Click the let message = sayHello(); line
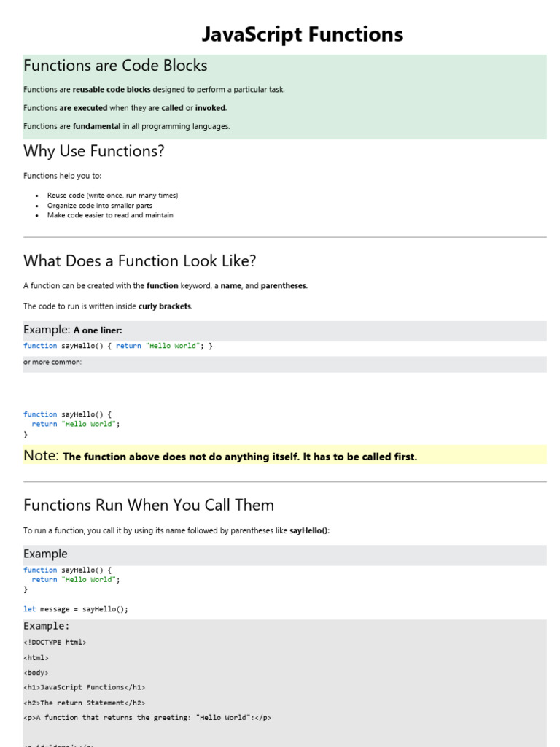 point(76,609)
